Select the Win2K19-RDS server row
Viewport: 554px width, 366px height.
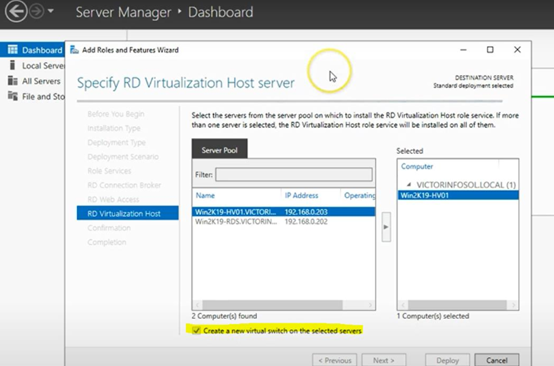(x=284, y=222)
